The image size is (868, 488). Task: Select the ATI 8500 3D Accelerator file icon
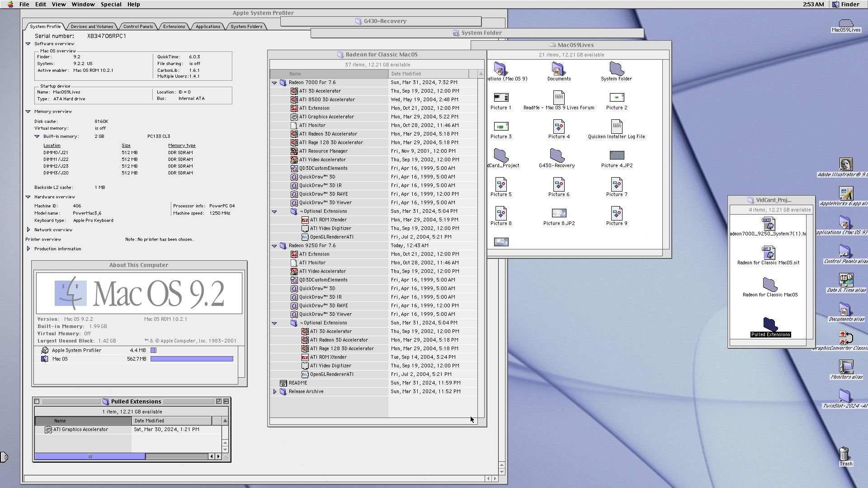click(294, 99)
